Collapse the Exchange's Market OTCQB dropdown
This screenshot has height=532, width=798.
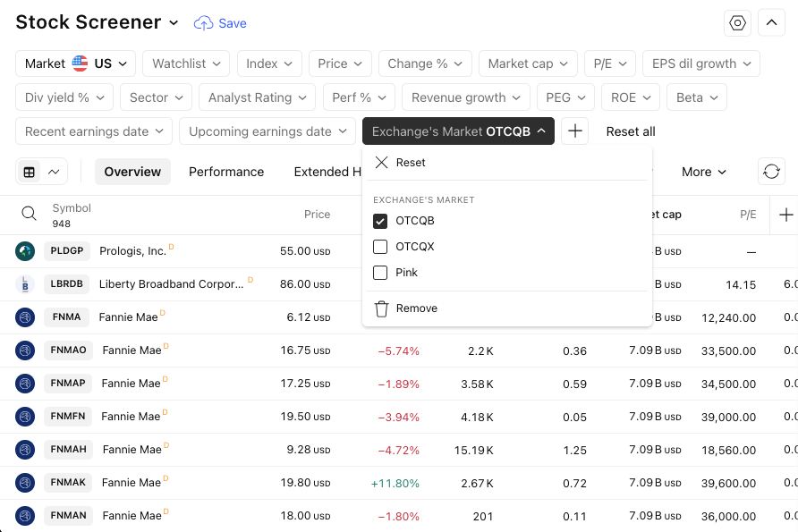pyautogui.click(x=459, y=131)
